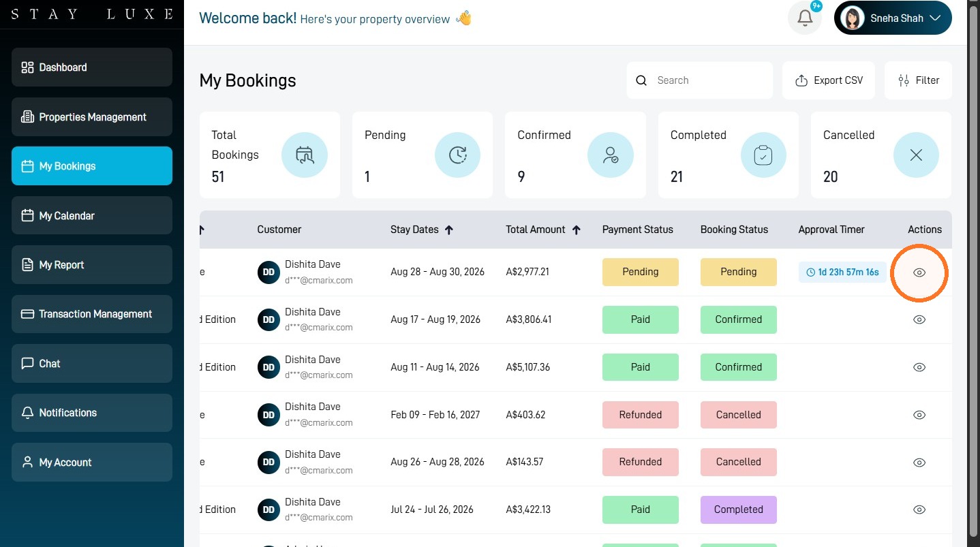Select Notifications in the sidebar menu
Image resolution: width=980 pixels, height=547 pixels.
coord(92,413)
